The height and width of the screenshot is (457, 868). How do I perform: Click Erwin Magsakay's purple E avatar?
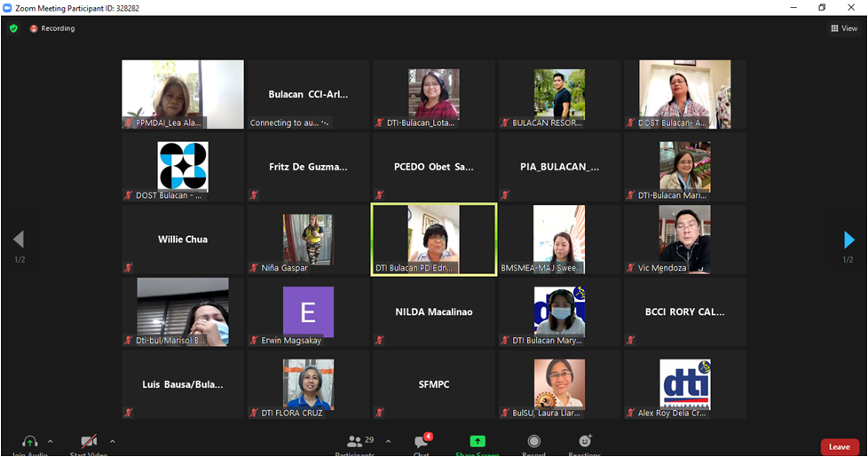(x=308, y=312)
